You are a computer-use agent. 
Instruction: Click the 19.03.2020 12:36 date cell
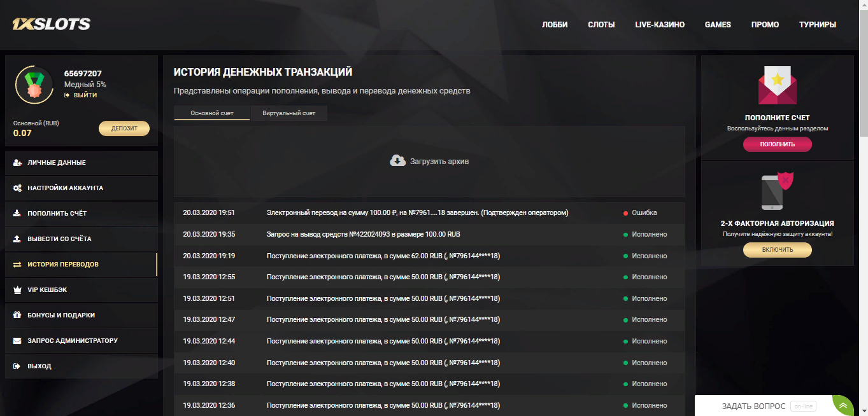click(209, 405)
